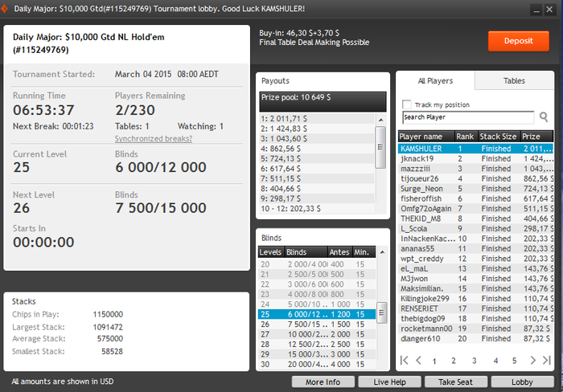The height and width of the screenshot is (392, 563).
Task: Open page 5 of players
Action: click(x=514, y=361)
